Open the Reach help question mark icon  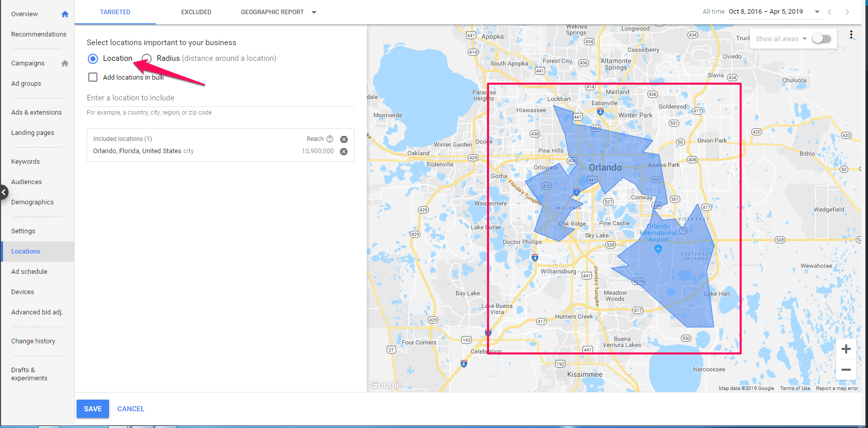[330, 139]
